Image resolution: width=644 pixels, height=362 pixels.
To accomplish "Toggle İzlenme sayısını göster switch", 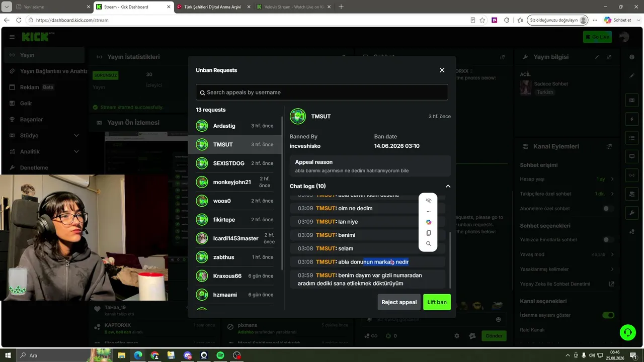I will pos(608,315).
